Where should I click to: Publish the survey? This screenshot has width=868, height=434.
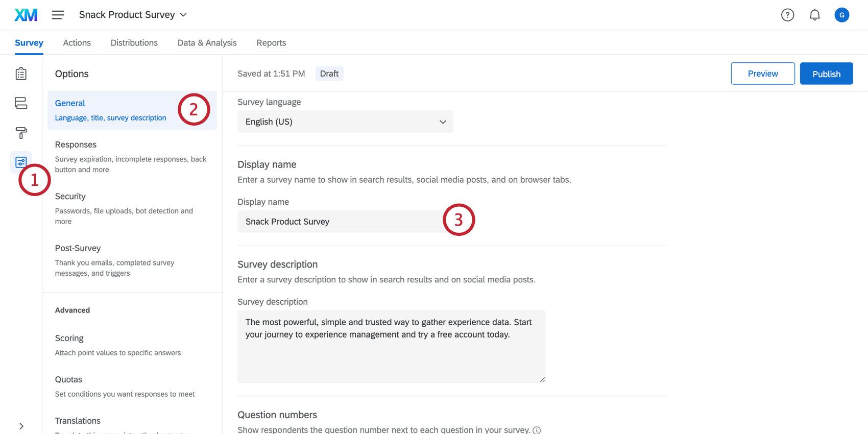826,74
